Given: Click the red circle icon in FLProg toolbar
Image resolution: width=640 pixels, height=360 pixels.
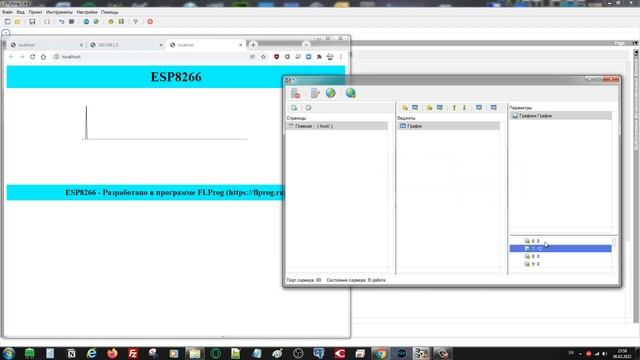Looking at the screenshot, I should pos(150,22).
